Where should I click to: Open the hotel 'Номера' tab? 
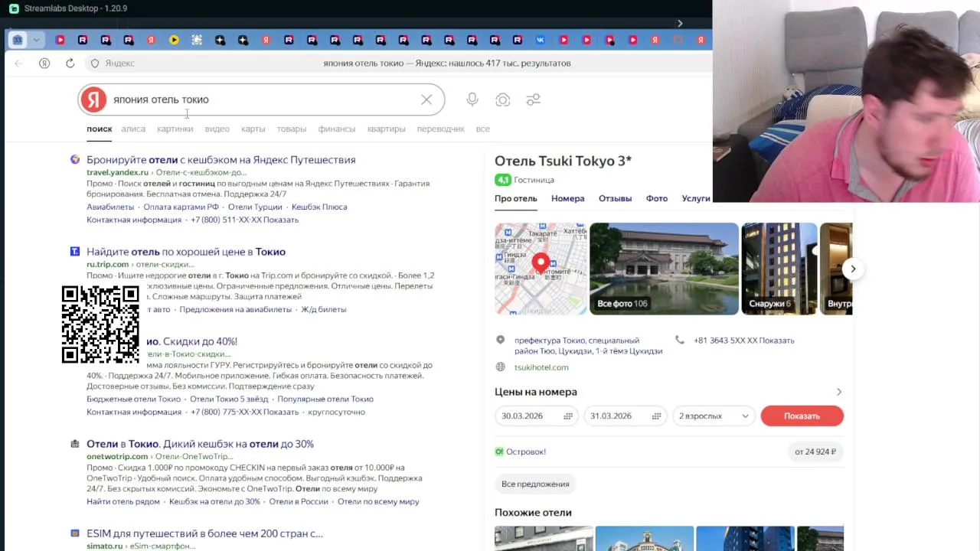point(568,198)
